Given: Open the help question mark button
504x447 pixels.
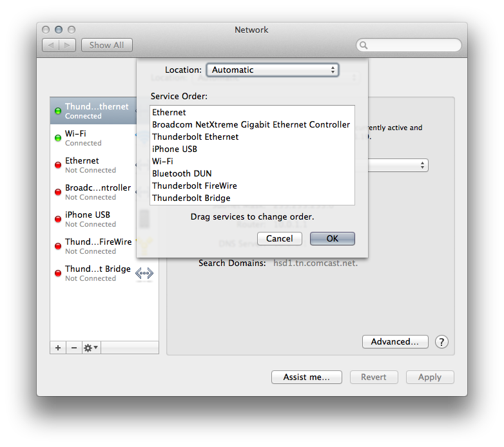Looking at the screenshot, I should tap(441, 342).
